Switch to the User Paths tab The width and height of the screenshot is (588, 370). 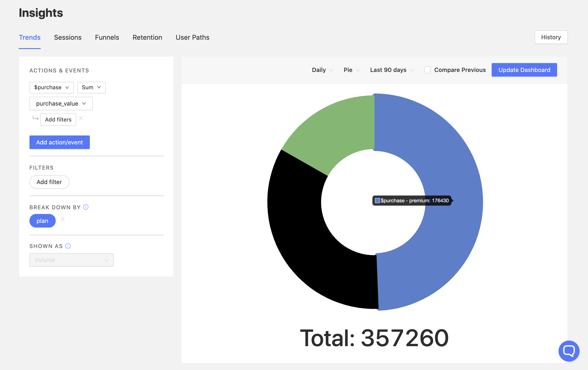(192, 38)
